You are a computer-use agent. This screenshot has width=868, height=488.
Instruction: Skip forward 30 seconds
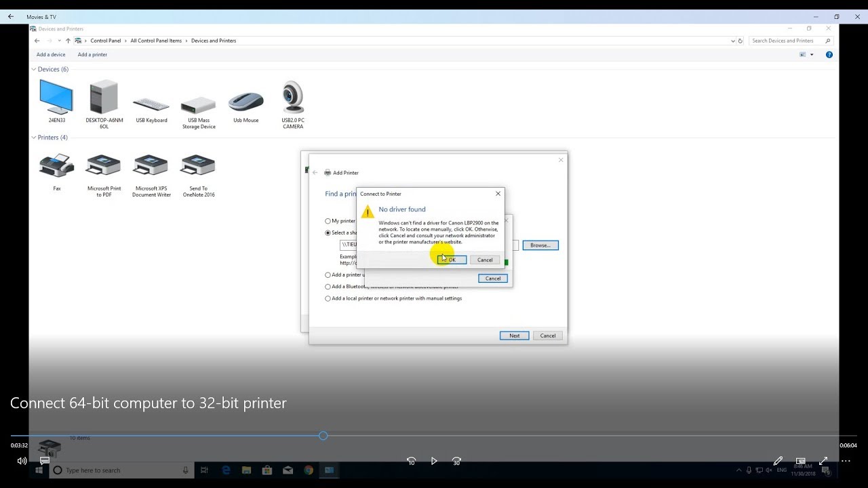(456, 461)
